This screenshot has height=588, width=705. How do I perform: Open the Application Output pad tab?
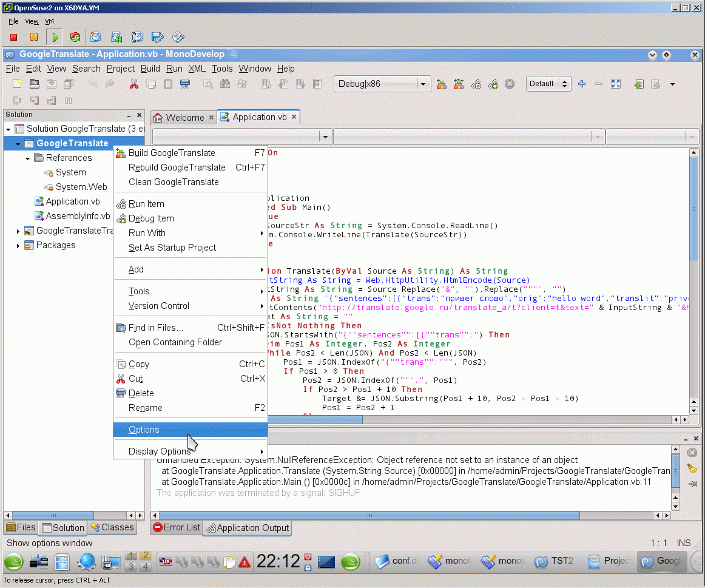click(x=248, y=528)
